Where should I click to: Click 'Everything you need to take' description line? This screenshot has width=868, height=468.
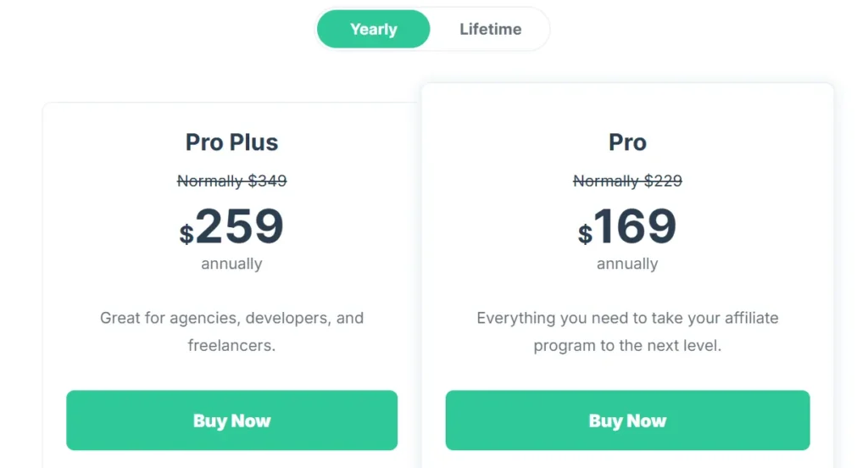click(627, 319)
